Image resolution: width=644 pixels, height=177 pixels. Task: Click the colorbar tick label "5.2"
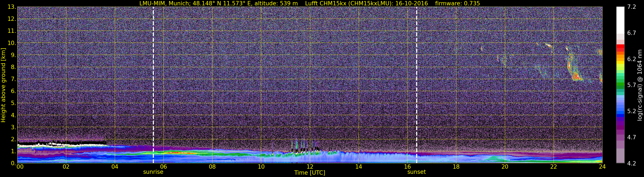coord(632,111)
